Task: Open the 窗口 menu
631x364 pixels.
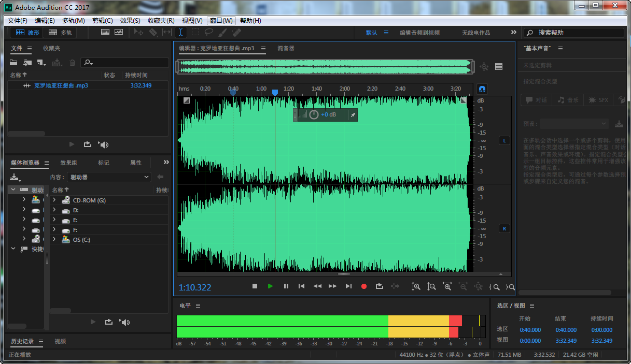Action: [220, 20]
